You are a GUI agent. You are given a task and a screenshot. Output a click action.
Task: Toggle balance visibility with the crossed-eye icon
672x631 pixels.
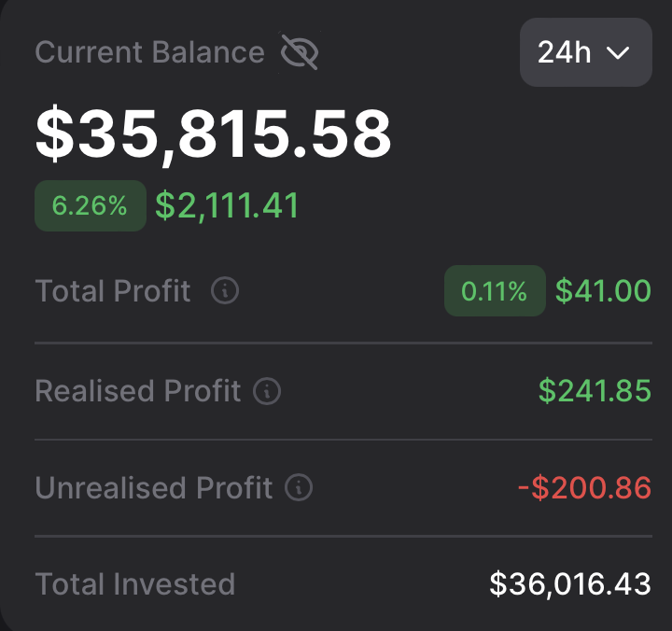coord(300,52)
